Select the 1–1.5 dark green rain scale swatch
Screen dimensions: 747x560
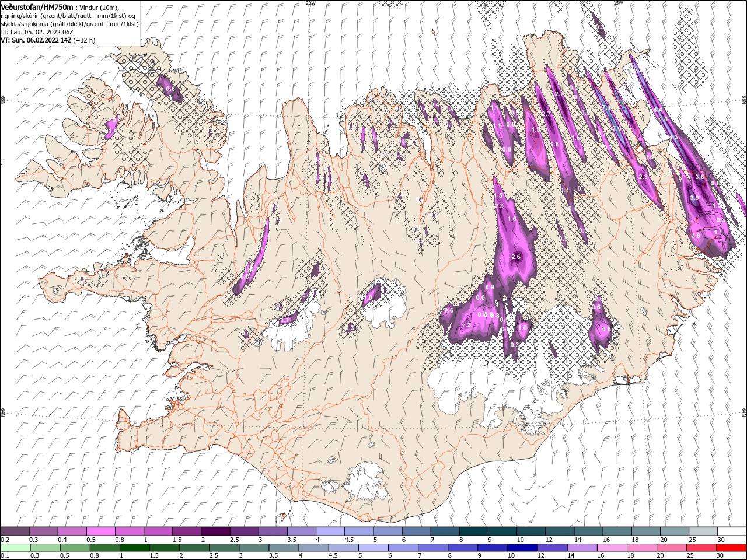(x=135, y=548)
